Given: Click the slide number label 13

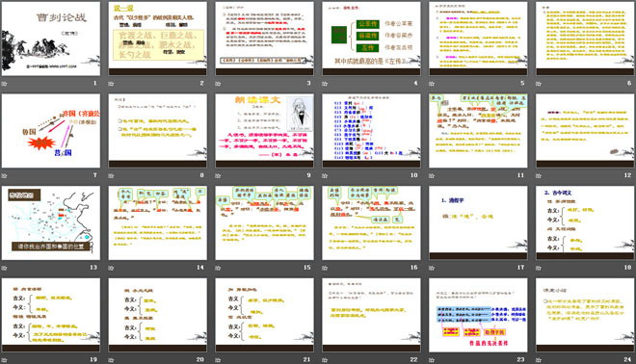Looking at the screenshot, I should tap(93, 268).
